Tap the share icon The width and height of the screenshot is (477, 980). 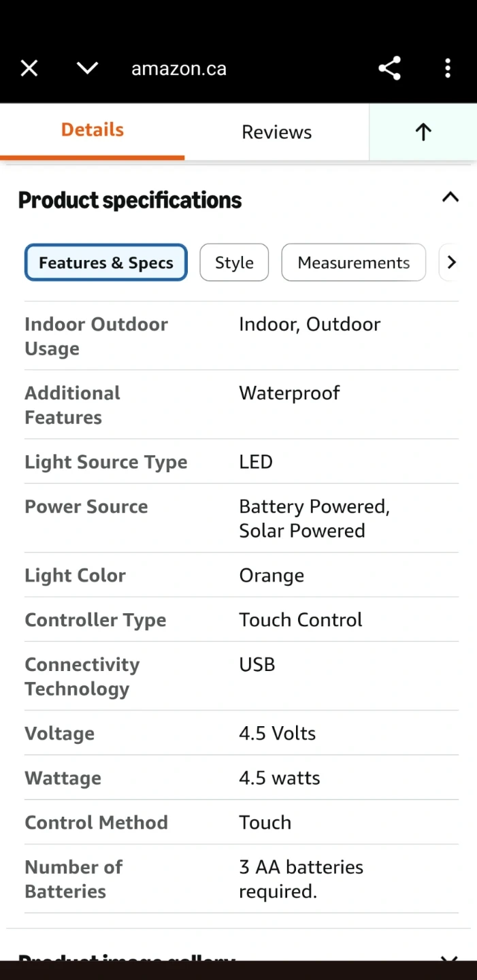point(389,68)
